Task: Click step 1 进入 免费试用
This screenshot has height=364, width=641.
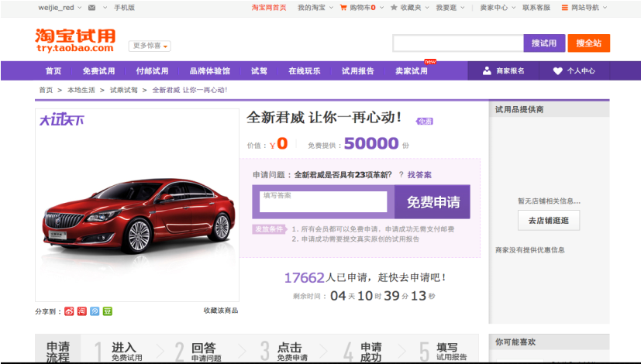Action: tap(119, 352)
